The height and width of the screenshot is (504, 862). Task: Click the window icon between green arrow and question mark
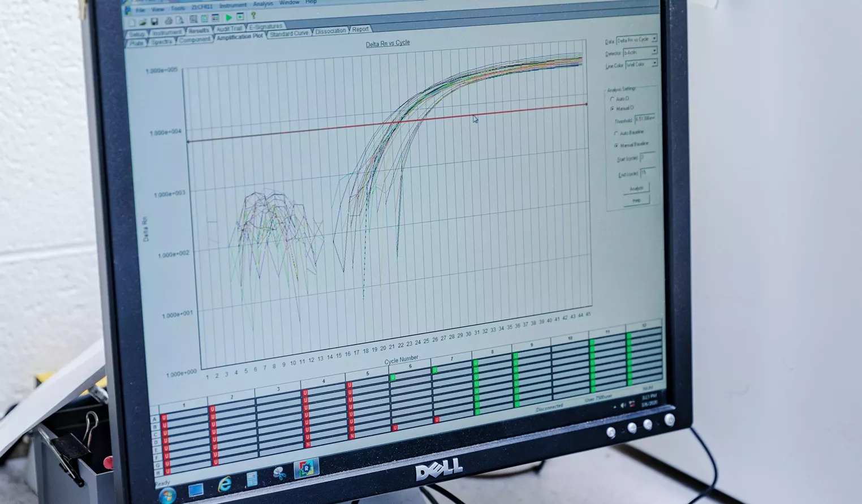pos(240,16)
